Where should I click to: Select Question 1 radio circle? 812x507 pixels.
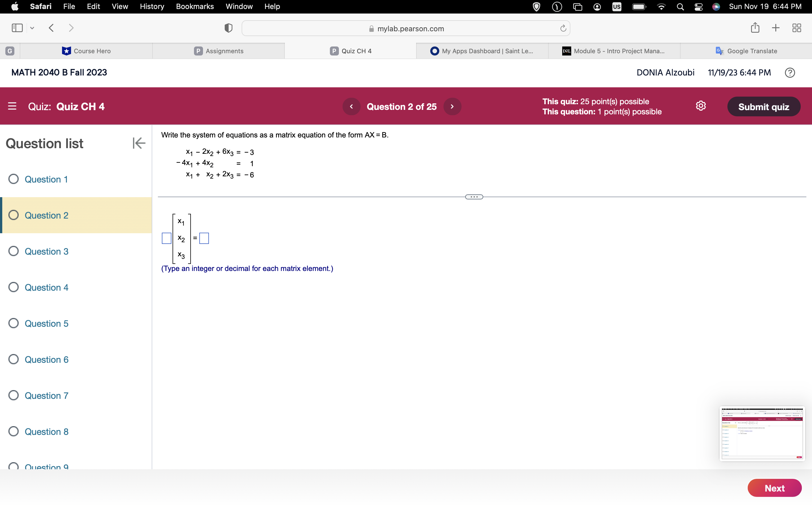14,179
